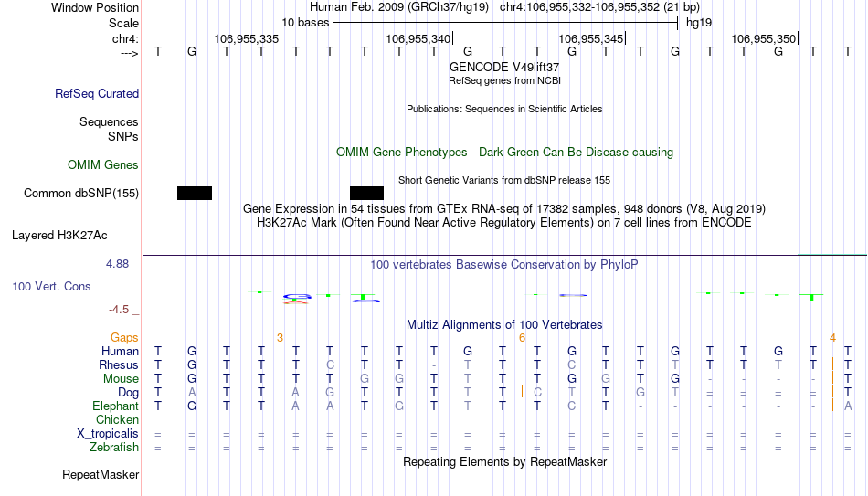Open the OMIM Genes track label

tap(103, 165)
